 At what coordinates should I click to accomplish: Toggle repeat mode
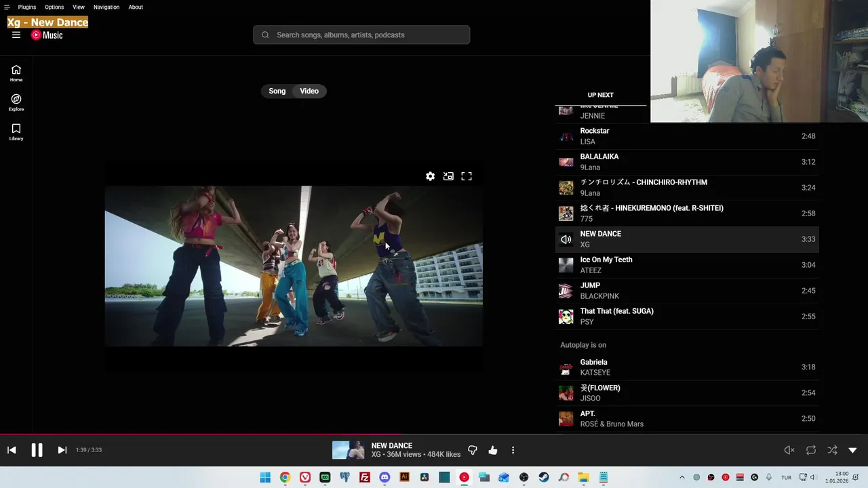point(811,450)
